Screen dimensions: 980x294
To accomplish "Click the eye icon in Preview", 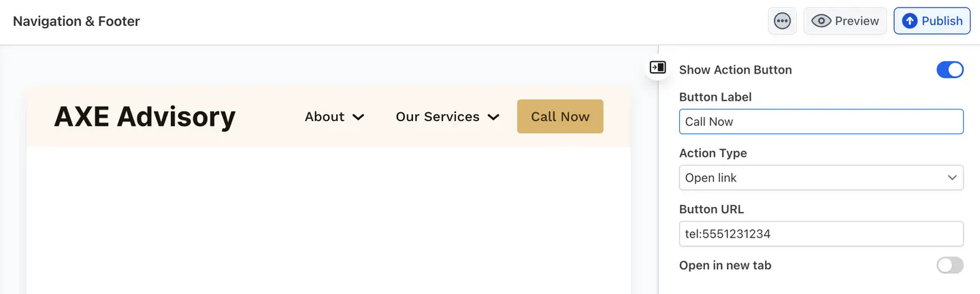I will (821, 21).
